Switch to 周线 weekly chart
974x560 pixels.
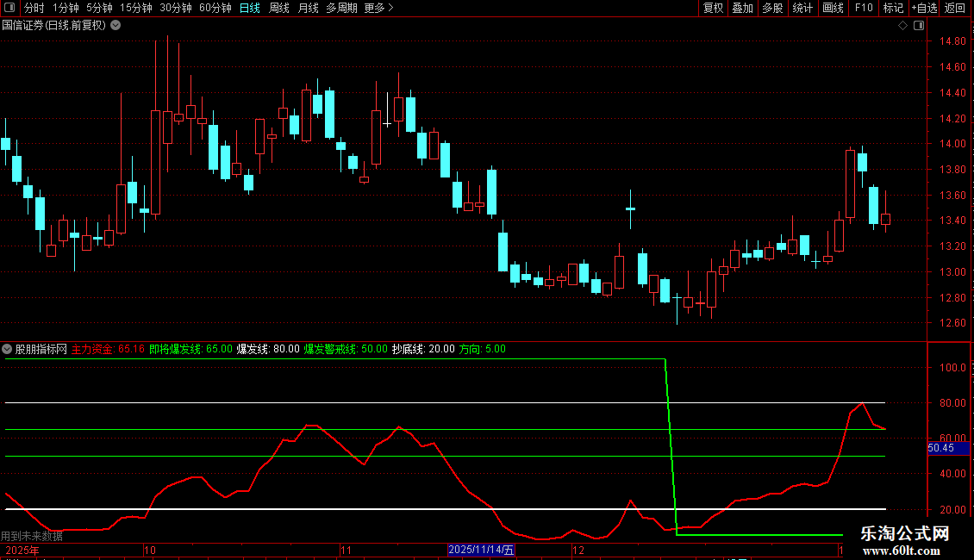tap(279, 8)
